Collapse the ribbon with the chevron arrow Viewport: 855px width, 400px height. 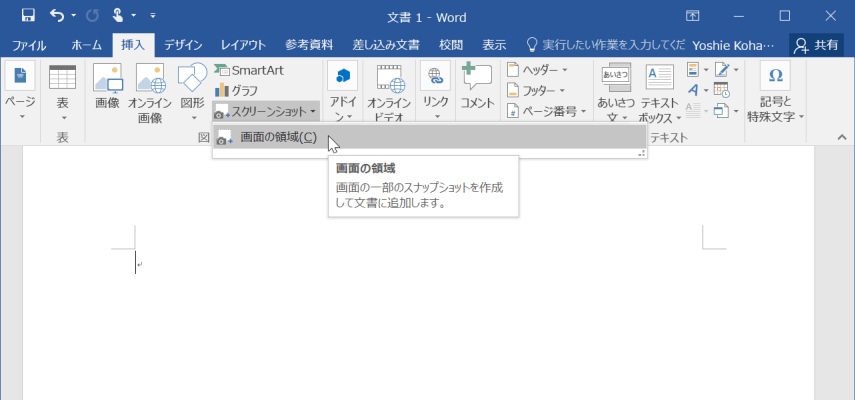(841, 137)
